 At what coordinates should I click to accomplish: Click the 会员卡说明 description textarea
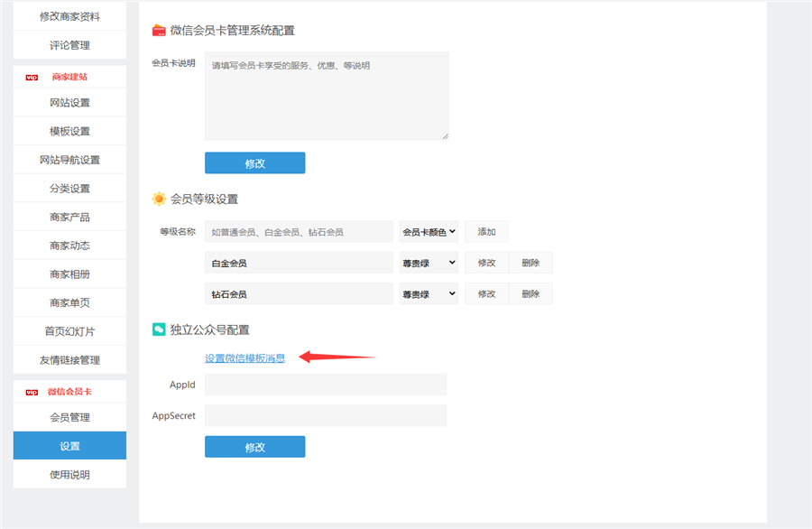326,96
